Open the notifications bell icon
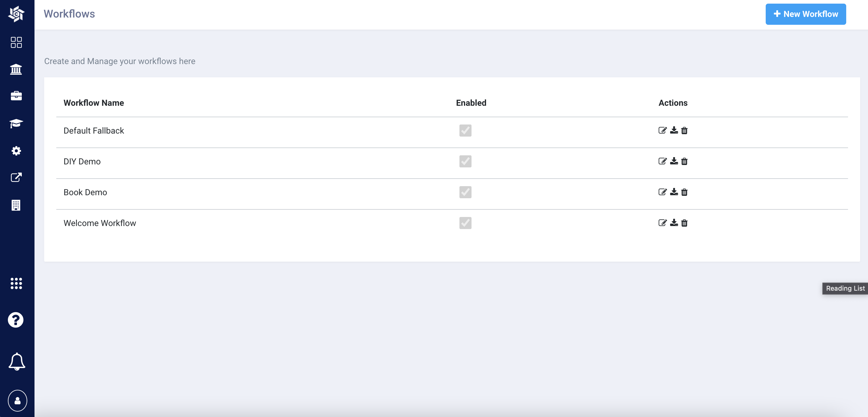Image resolution: width=868 pixels, height=417 pixels. [17, 362]
